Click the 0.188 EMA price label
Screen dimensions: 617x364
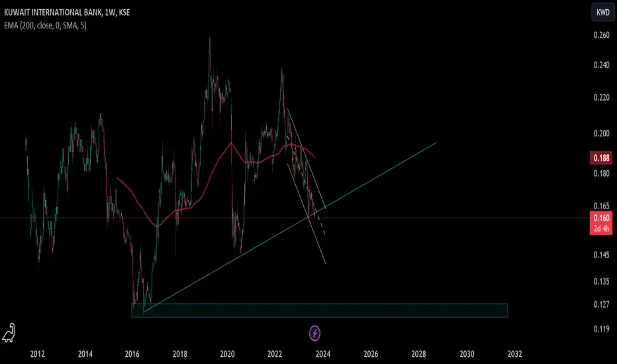point(601,158)
